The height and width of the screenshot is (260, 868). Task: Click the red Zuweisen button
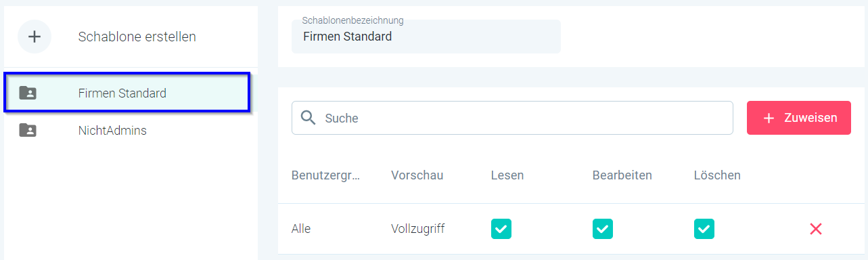[799, 118]
